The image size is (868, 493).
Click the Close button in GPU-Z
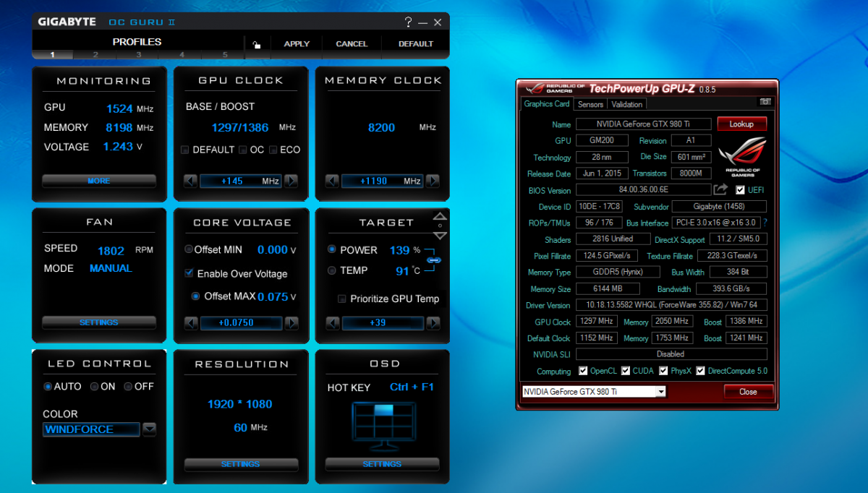pyautogui.click(x=749, y=392)
